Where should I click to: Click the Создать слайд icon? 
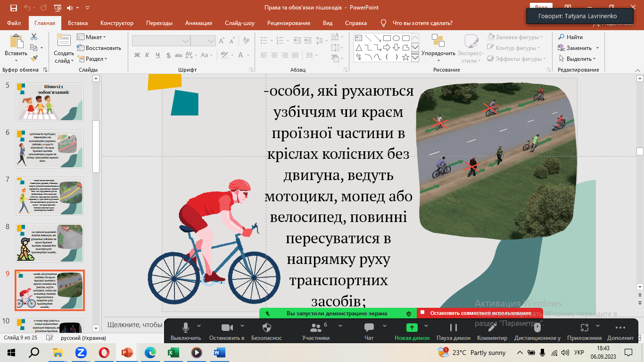click(63, 41)
